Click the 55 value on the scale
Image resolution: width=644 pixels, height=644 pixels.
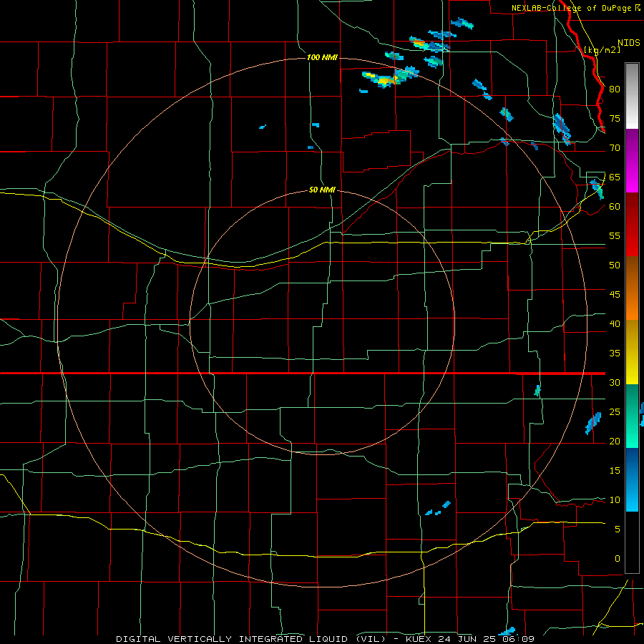(x=615, y=235)
